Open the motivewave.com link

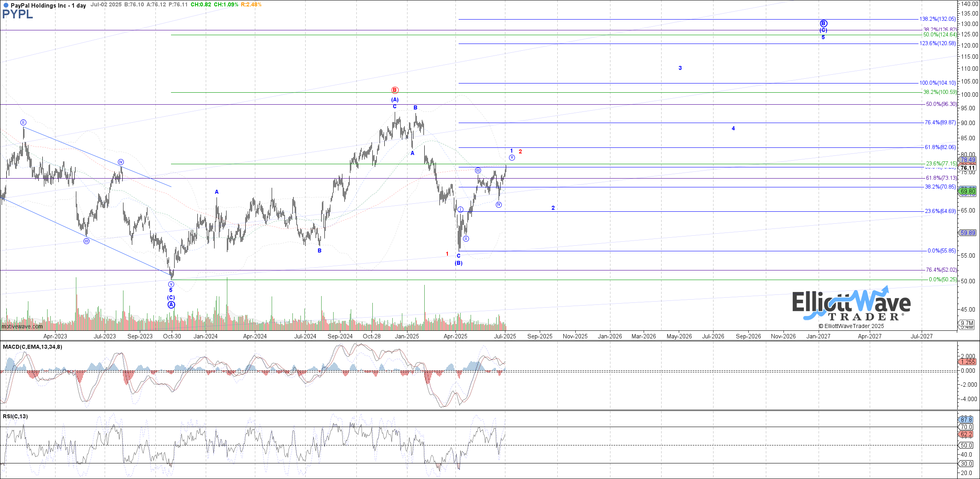22,326
